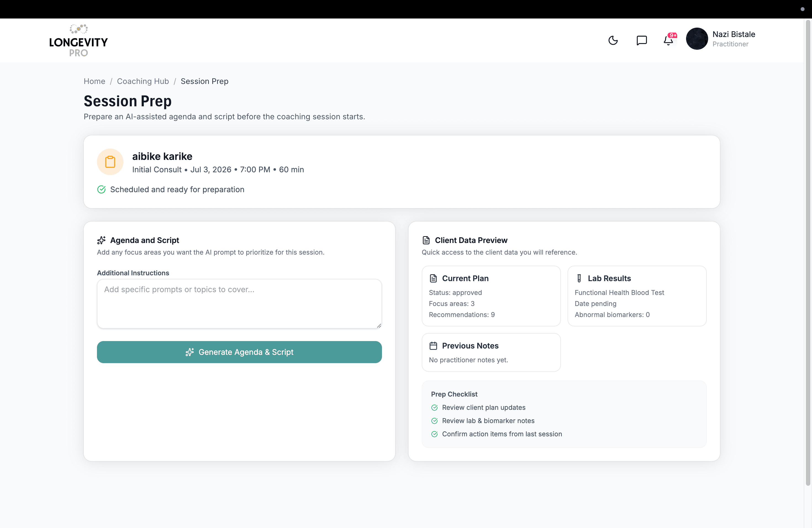812x528 pixels.
Task: Click check icon for Review client plan updates
Action: [434, 408]
